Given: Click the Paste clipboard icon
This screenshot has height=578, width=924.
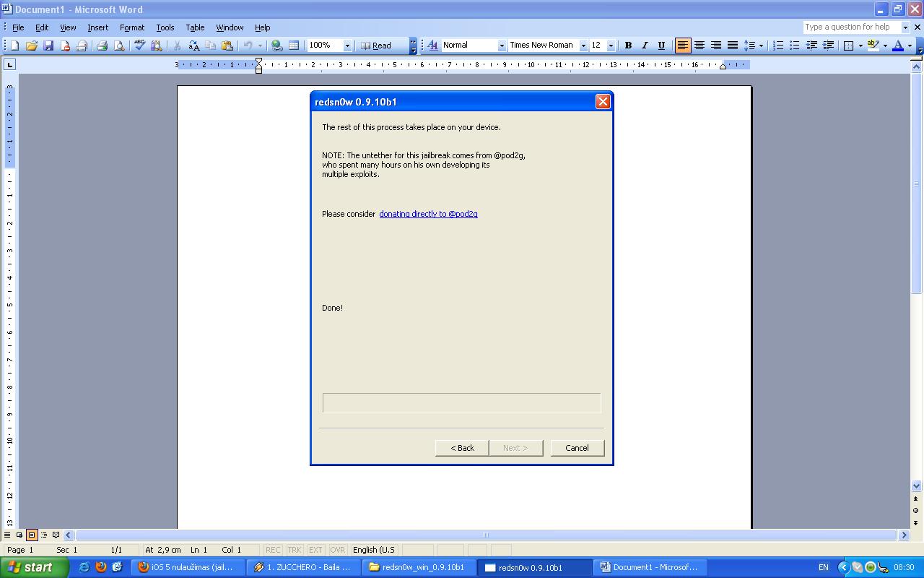Looking at the screenshot, I should click(227, 46).
